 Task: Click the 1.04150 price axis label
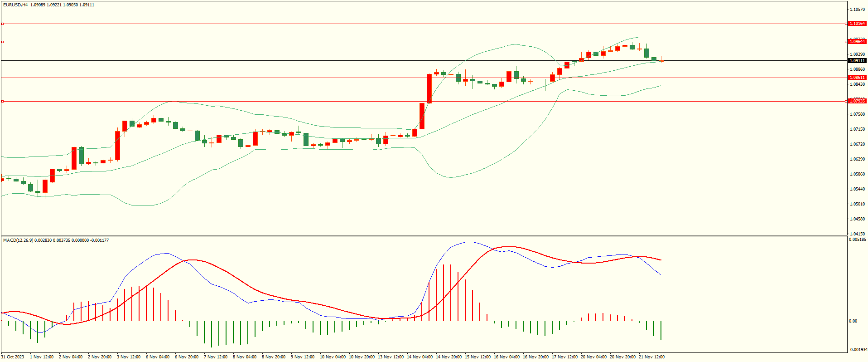pos(857,234)
